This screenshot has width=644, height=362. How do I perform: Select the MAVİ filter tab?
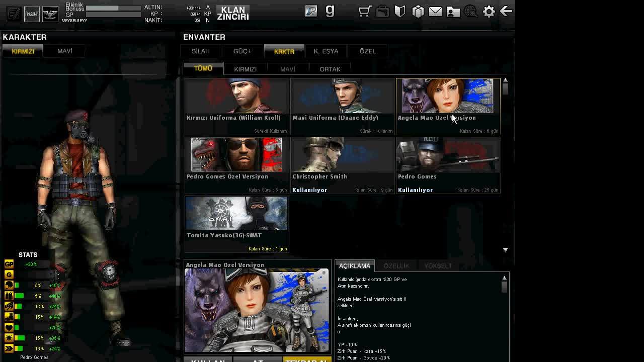coord(288,69)
